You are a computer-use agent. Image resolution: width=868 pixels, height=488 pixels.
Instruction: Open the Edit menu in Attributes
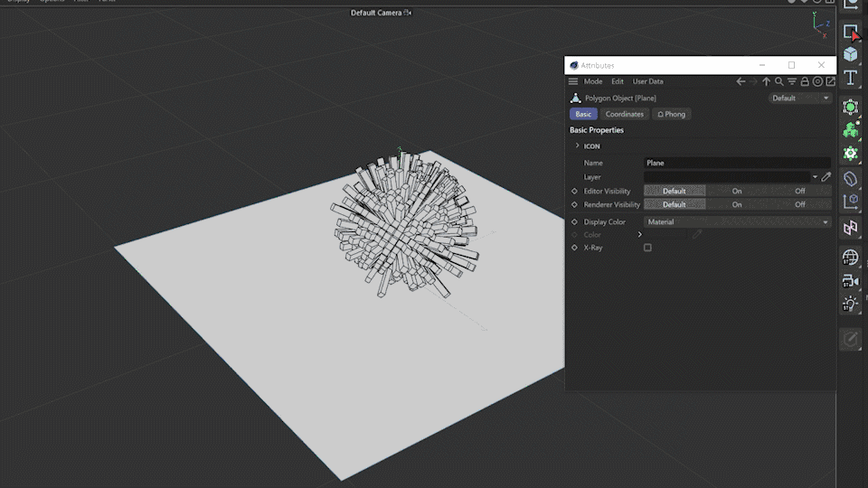click(x=618, y=81)
